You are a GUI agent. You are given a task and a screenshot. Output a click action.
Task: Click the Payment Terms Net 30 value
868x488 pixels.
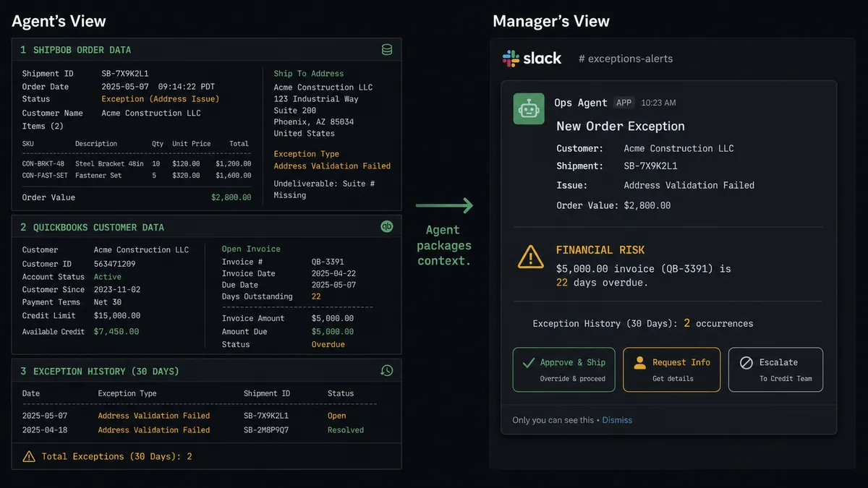tap(108, 302)
